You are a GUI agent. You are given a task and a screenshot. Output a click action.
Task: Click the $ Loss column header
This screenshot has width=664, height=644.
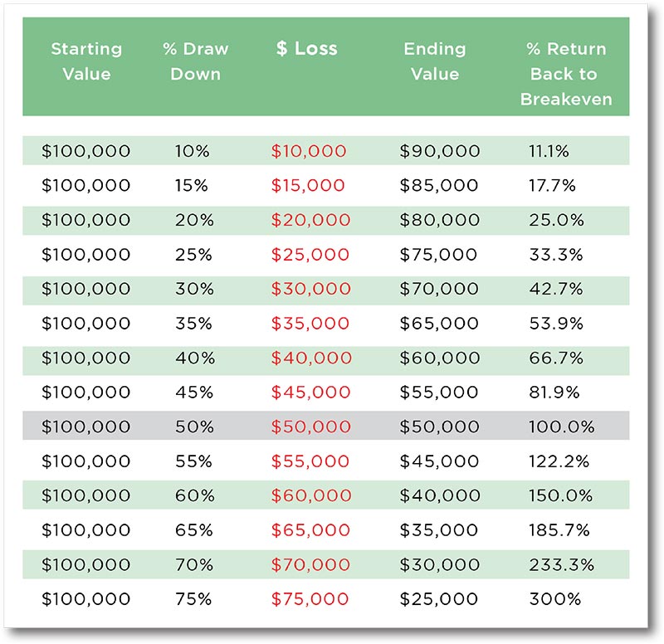(x=307, y=48)
